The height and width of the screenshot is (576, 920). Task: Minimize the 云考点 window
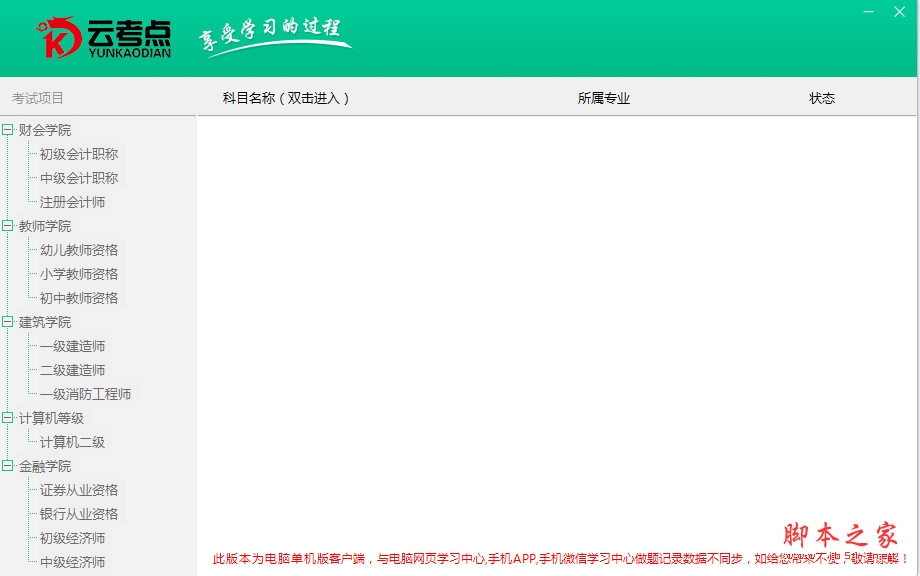point(869,12)
